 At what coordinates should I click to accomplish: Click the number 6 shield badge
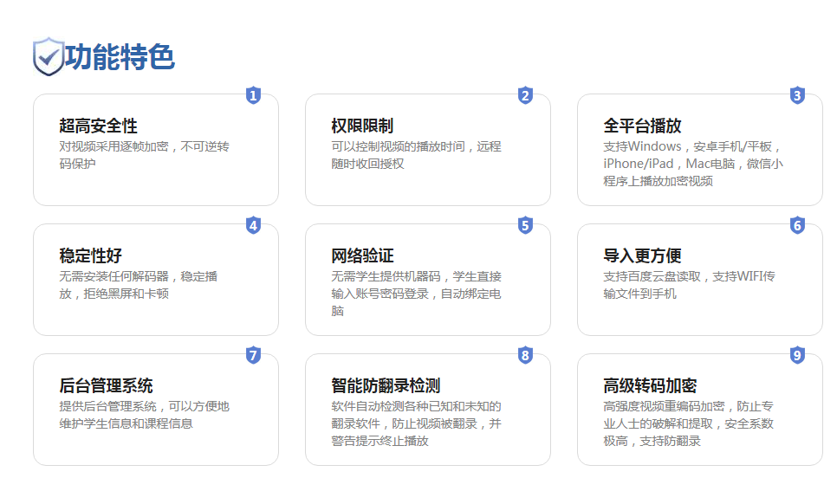pos(797,225)
